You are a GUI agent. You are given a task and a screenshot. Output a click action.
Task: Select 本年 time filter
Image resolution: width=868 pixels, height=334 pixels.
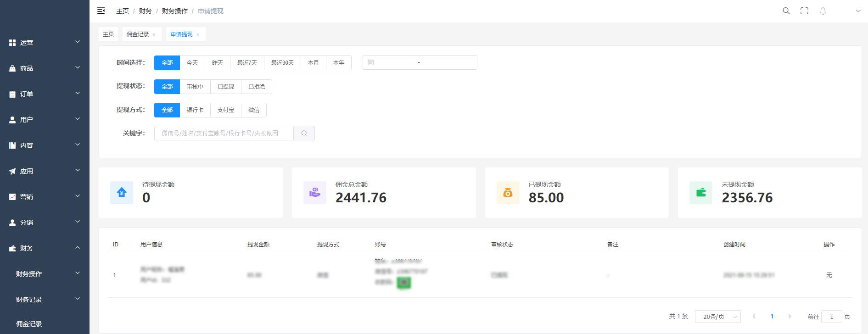(339, 63)
